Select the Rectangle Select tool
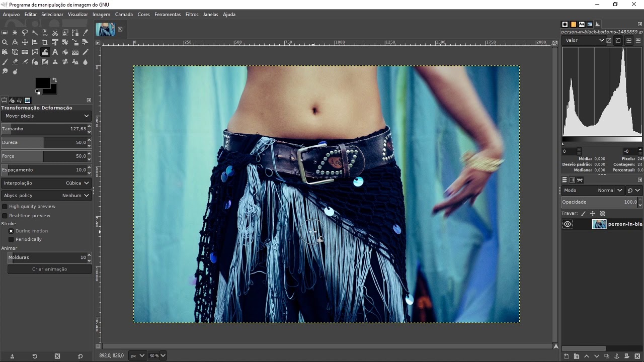Image resolution: width=644 pixels, height=362 pixels. tap(5, 33)
